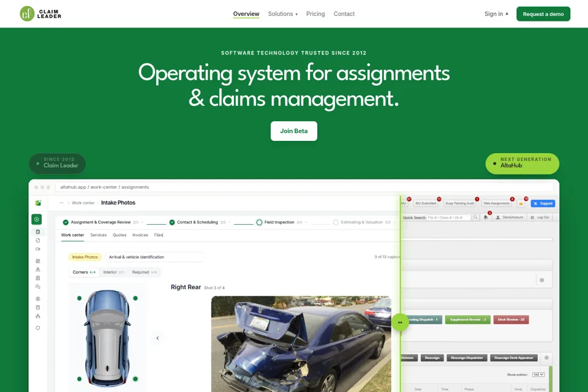
Task: Click the Quick Search magnifier icon
Action: coord(475,217)
